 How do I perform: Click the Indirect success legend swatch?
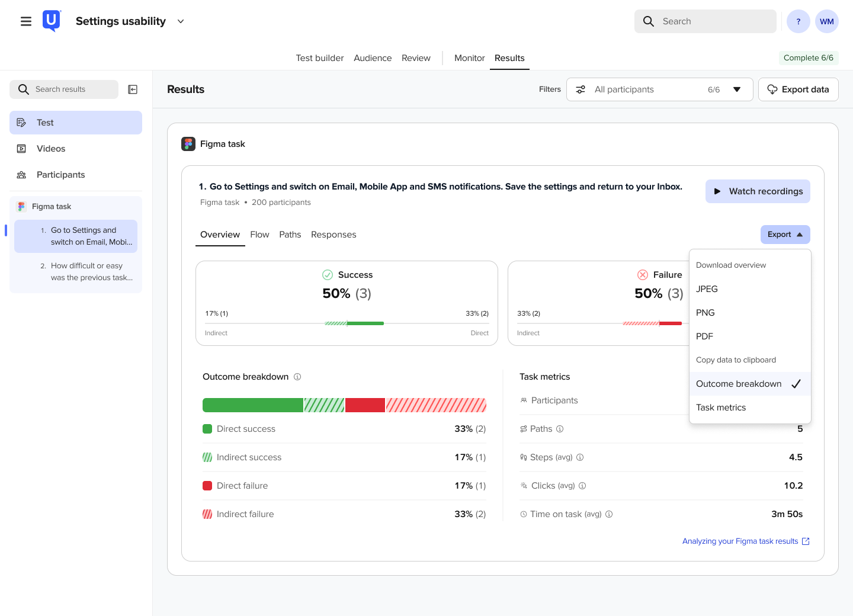coord(207,457)
